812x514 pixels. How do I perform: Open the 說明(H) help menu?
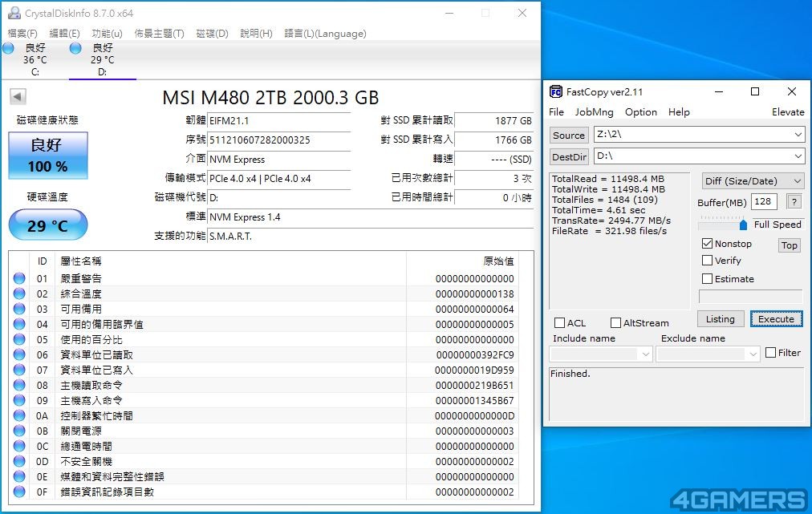256,34
